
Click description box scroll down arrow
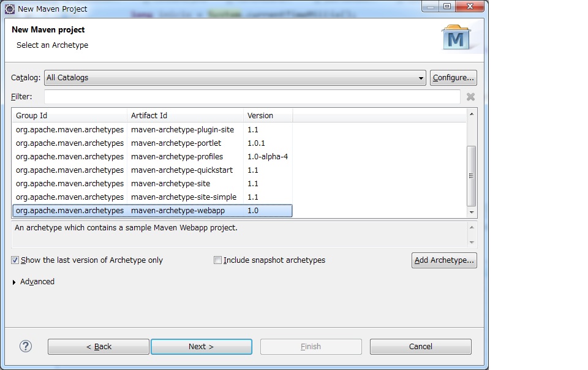click(x=472, y=242)
